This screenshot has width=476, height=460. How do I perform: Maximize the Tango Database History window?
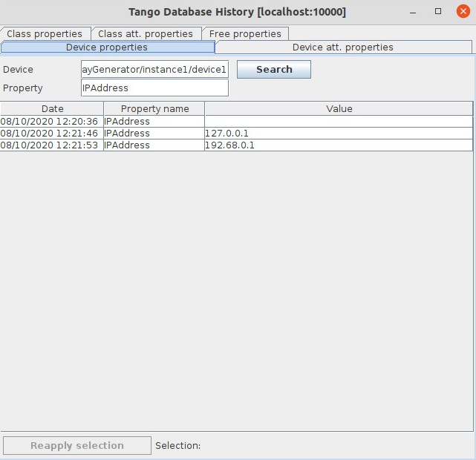click(x=438, y=12)
